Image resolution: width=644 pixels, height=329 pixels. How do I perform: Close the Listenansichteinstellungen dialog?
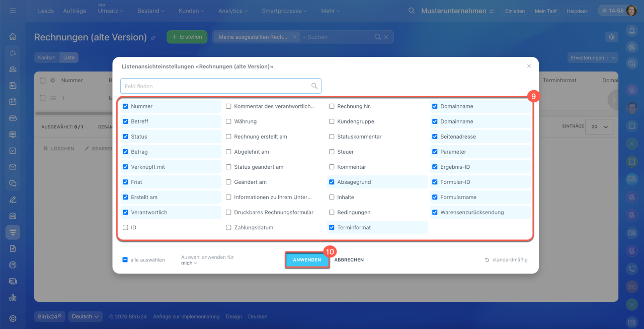coord(529,66)
